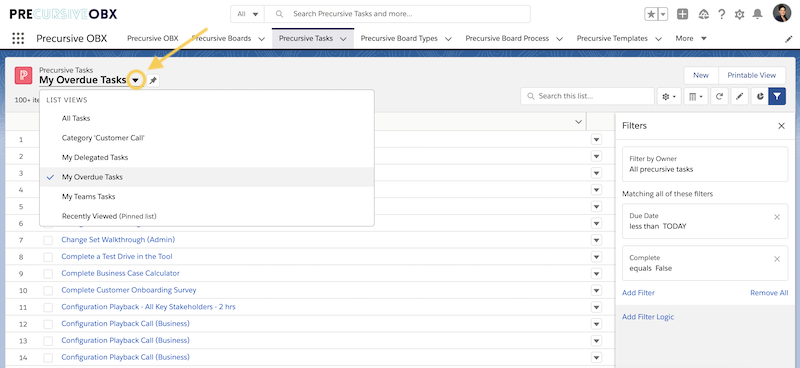Image resolution: width=800 pixels, height=368 pixels.
Task: Click the PrecursiveOBX logo
Action: click(x=63, y=14)
